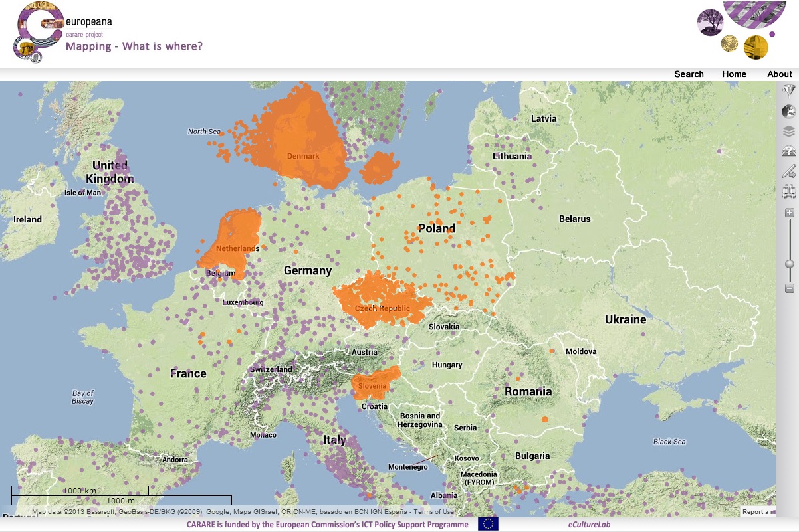Click the globe base map icon
Screen dimensions: 799x532
(789, 112)
